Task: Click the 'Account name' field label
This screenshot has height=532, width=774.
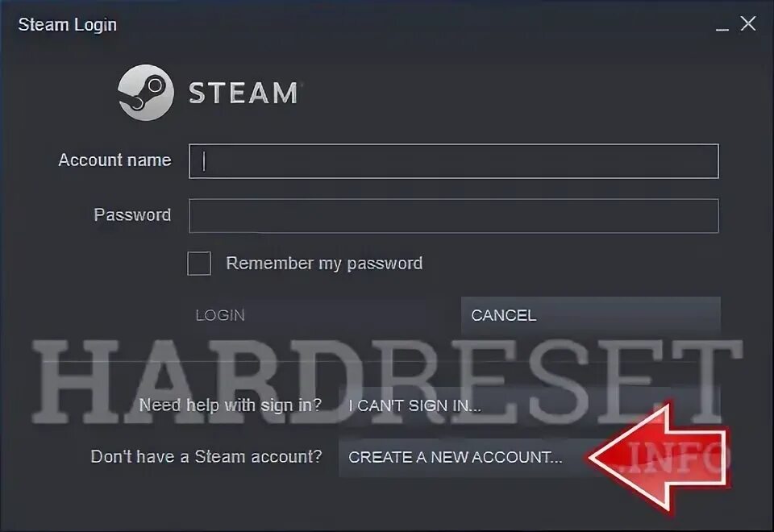Action: coord(114,160)
